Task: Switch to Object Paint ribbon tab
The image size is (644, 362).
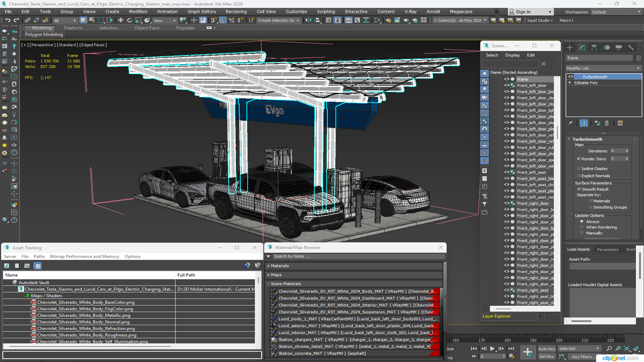Action: [147, 28]
